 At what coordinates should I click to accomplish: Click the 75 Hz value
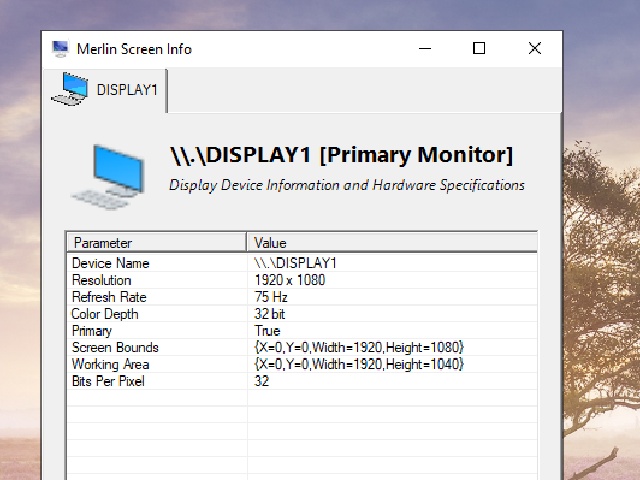[271, 297]
